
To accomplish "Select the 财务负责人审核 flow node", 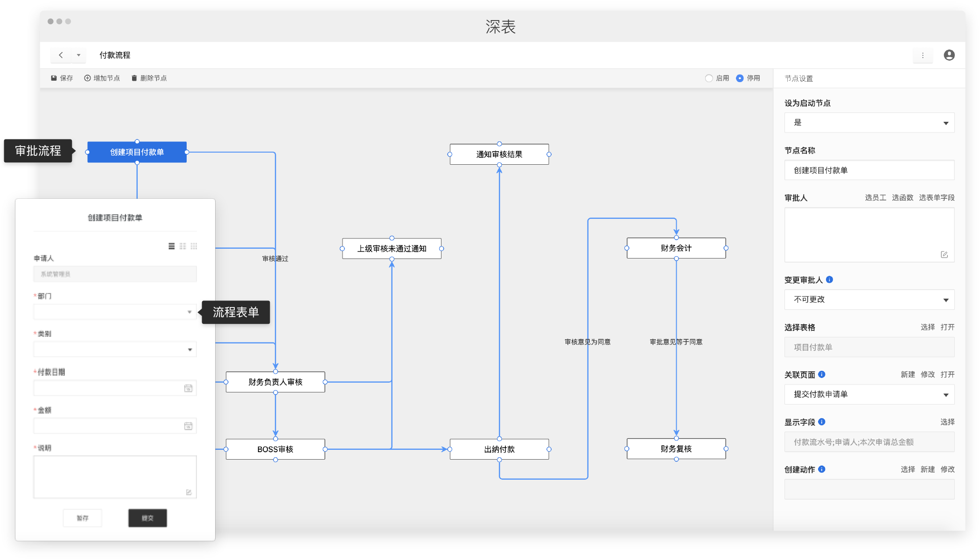I will [x=275, y=382].
